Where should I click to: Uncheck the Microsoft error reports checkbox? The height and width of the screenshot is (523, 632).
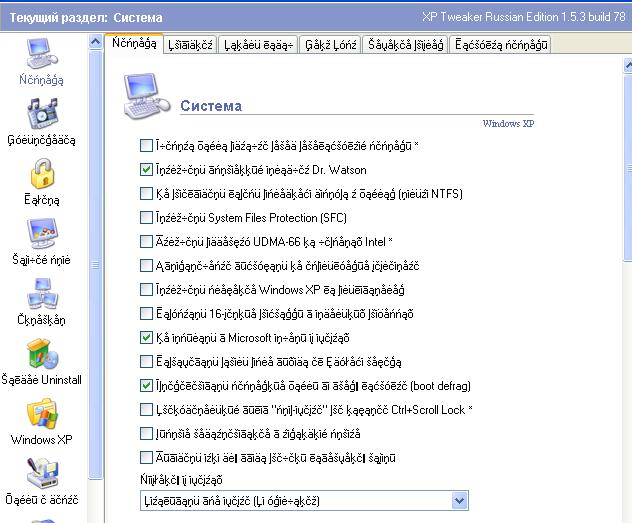point(146,338)
